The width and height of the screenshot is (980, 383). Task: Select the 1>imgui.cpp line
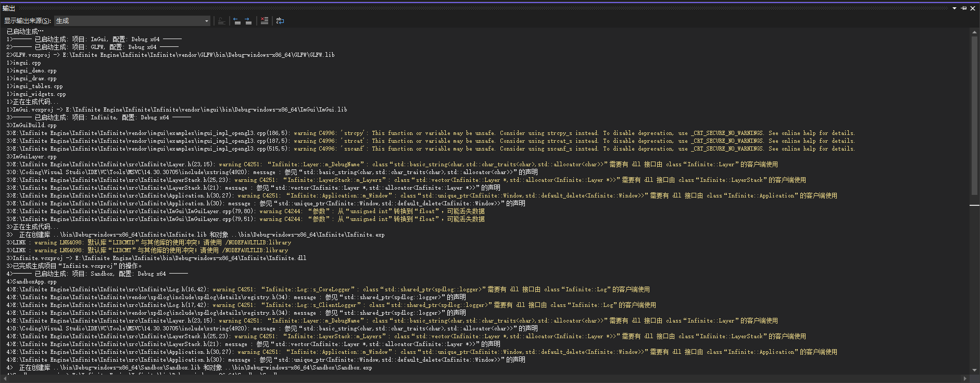pyautogui.click(x=23, y=63)
